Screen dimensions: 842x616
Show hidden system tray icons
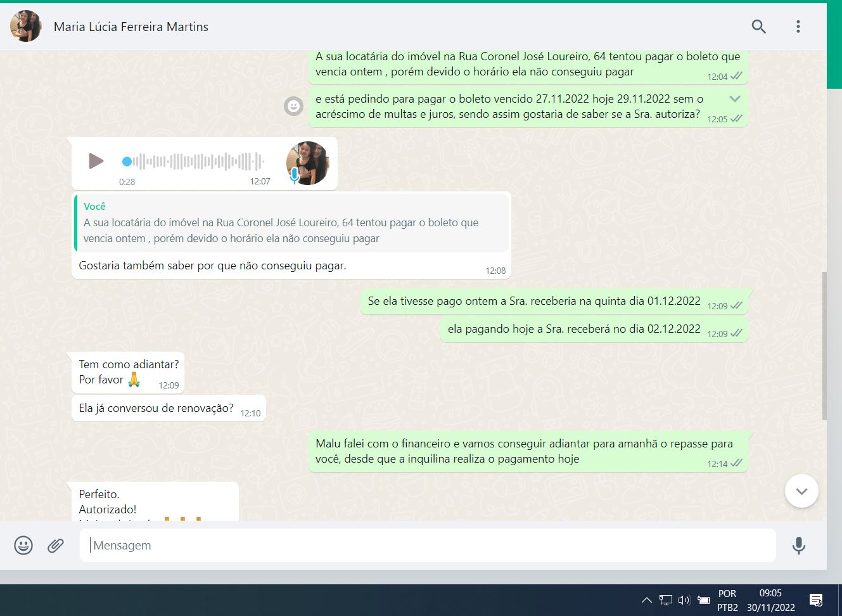click(x=646, y=600)
